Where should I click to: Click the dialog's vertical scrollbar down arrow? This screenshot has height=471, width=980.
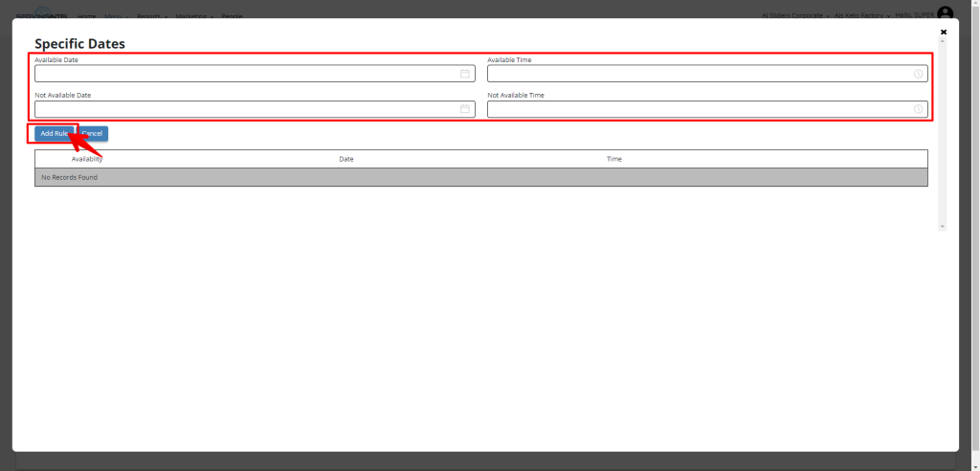click(943, 226)
